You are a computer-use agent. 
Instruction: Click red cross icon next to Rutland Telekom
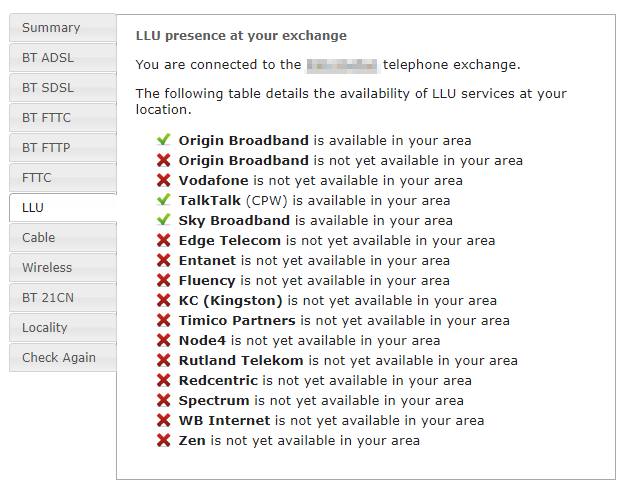[x=163, y=360]
